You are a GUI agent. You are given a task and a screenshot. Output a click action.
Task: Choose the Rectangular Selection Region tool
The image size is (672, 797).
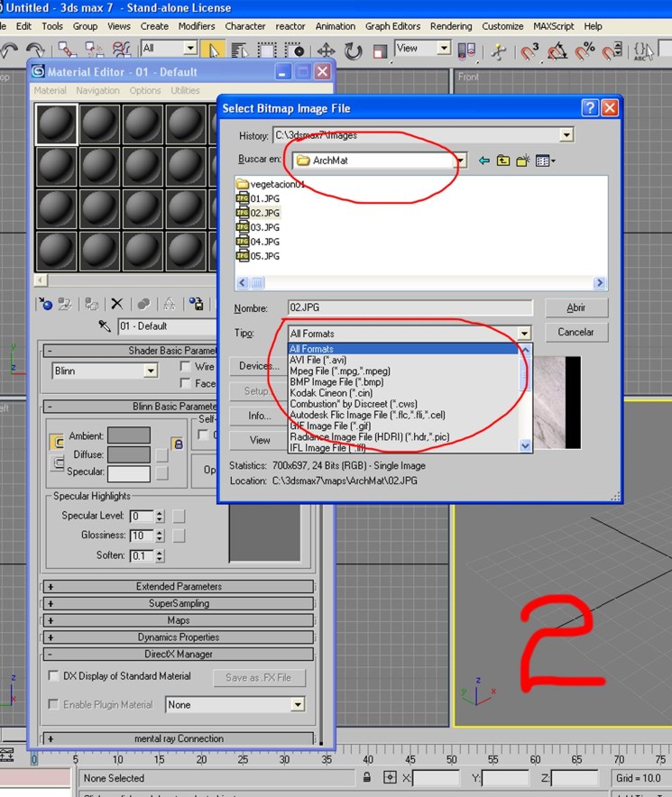267,50
